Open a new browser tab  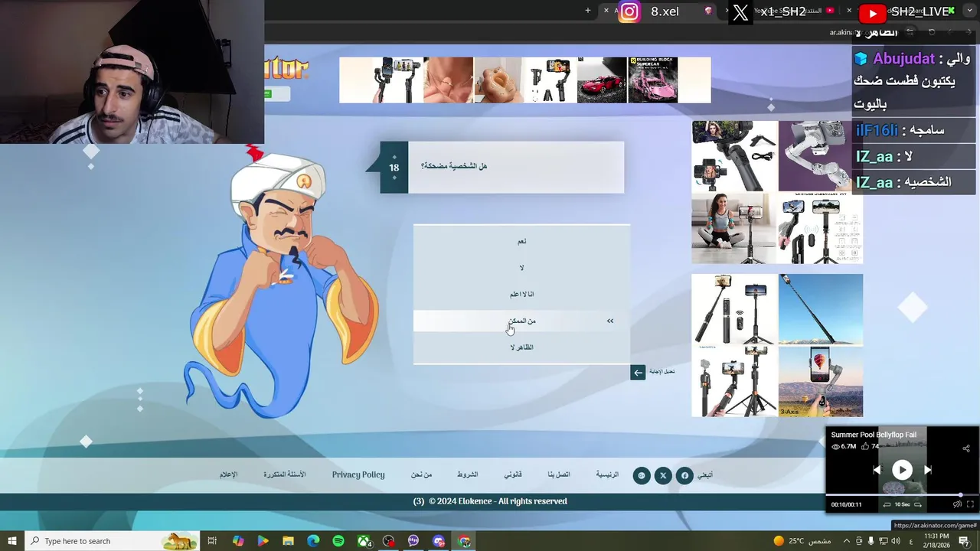(587, 11)
